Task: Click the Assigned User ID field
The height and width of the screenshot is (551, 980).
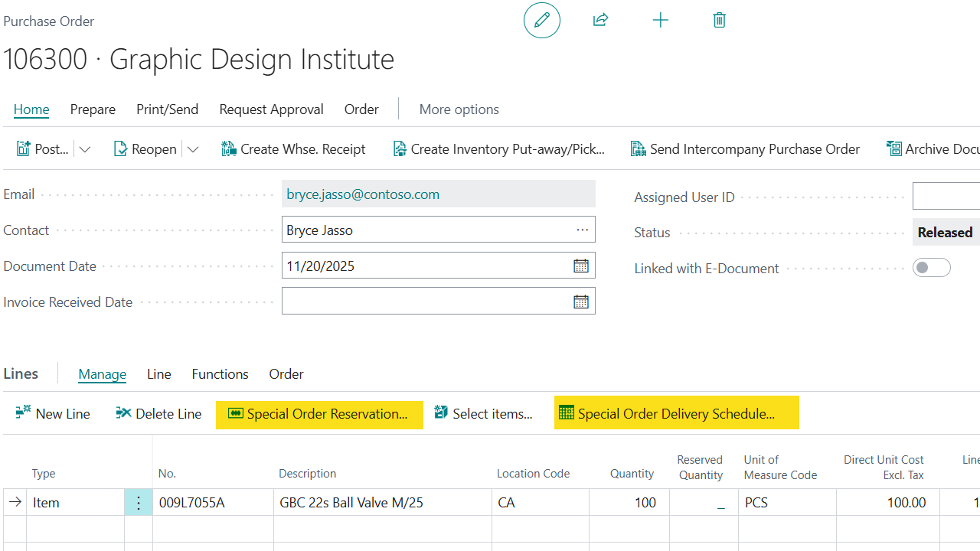Action: tap(946, 197)
